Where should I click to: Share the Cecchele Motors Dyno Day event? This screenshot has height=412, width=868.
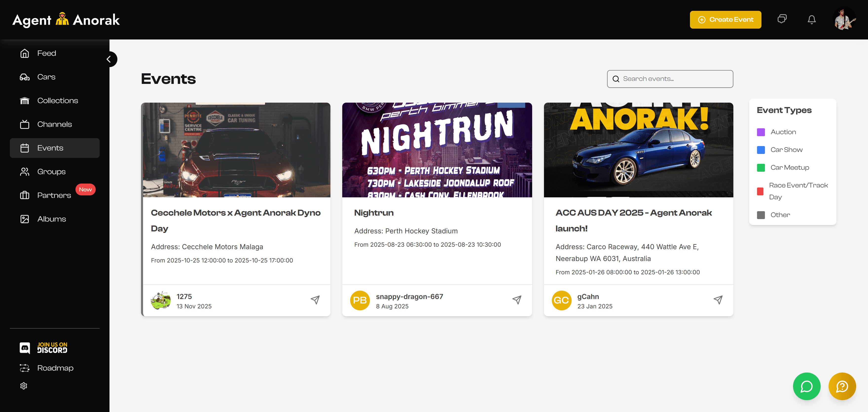coord(315,300)
